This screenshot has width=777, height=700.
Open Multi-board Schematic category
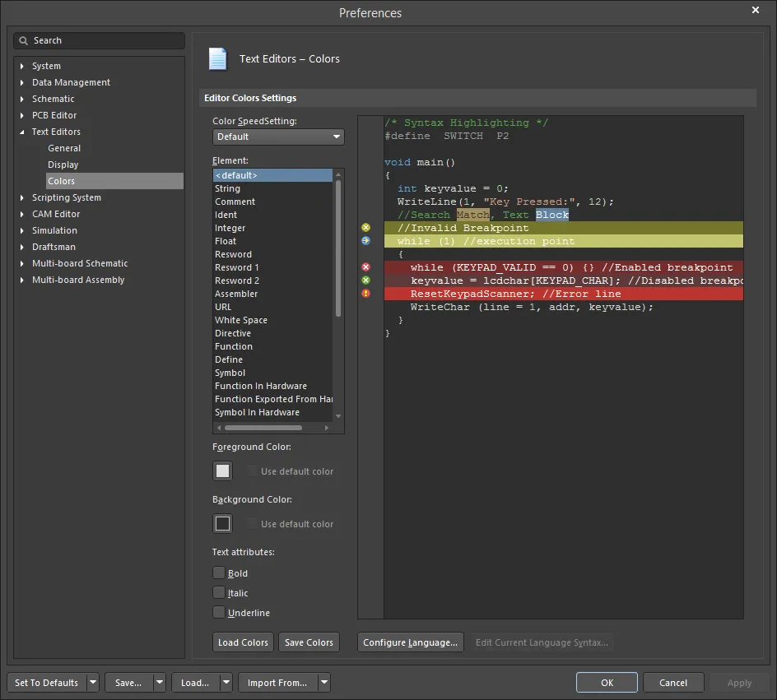click(x=80, y=263)
